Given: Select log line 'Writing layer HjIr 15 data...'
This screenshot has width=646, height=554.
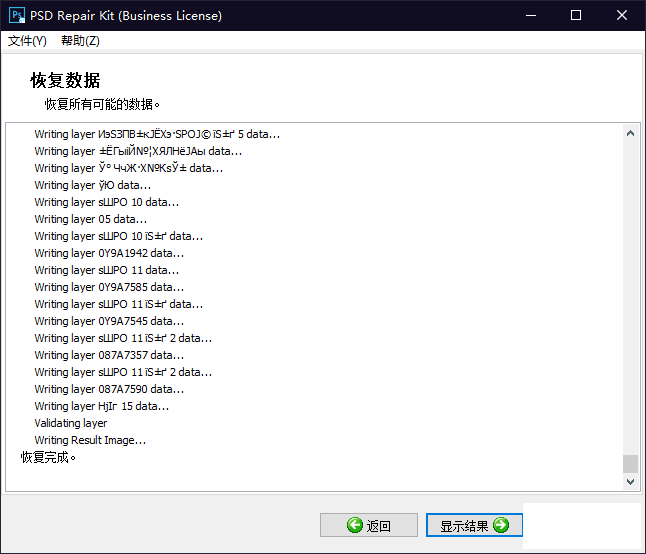Looking at the screenshot, I should pos(102,406).
